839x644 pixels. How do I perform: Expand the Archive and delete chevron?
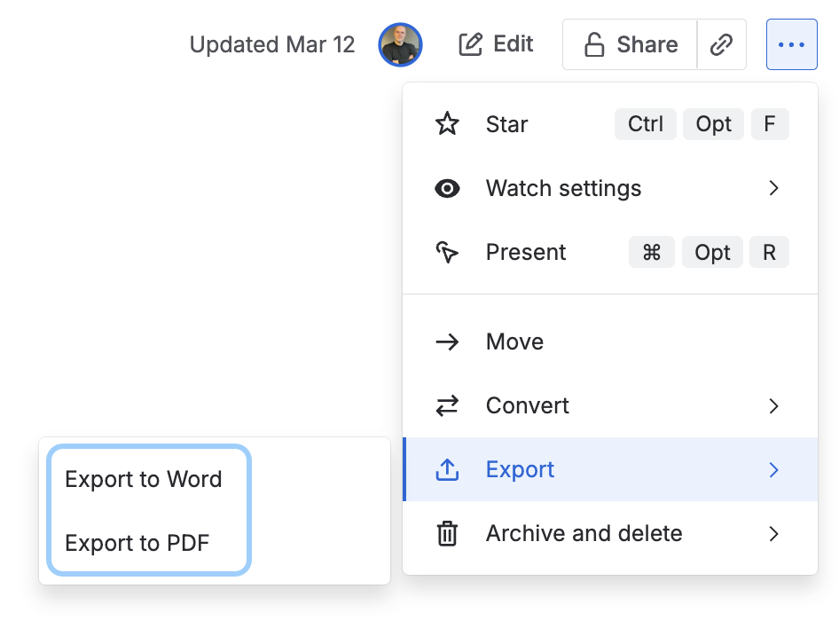pyautogui.click(x=773, y=533)
